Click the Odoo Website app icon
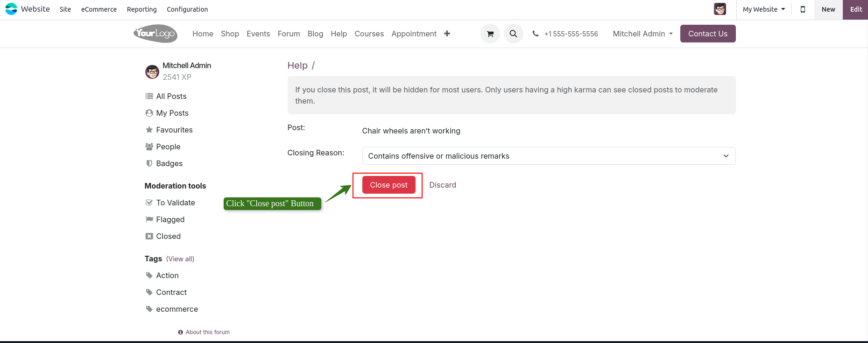 11,9
